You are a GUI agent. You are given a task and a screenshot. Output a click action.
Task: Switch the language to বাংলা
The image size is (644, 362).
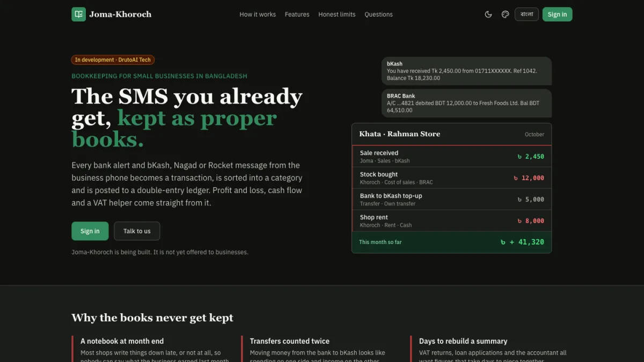click(x=526, y=14)
